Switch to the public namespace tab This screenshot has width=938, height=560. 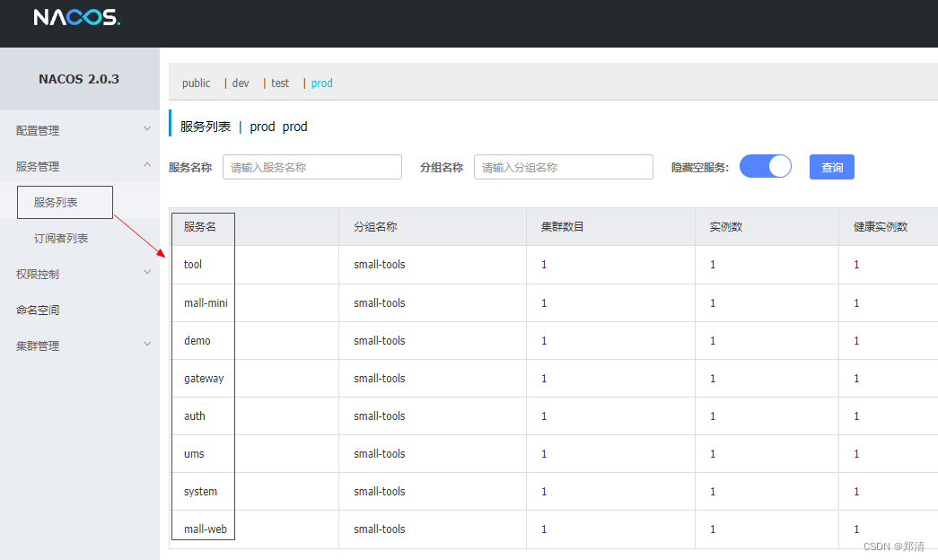[x=197, y=83]
